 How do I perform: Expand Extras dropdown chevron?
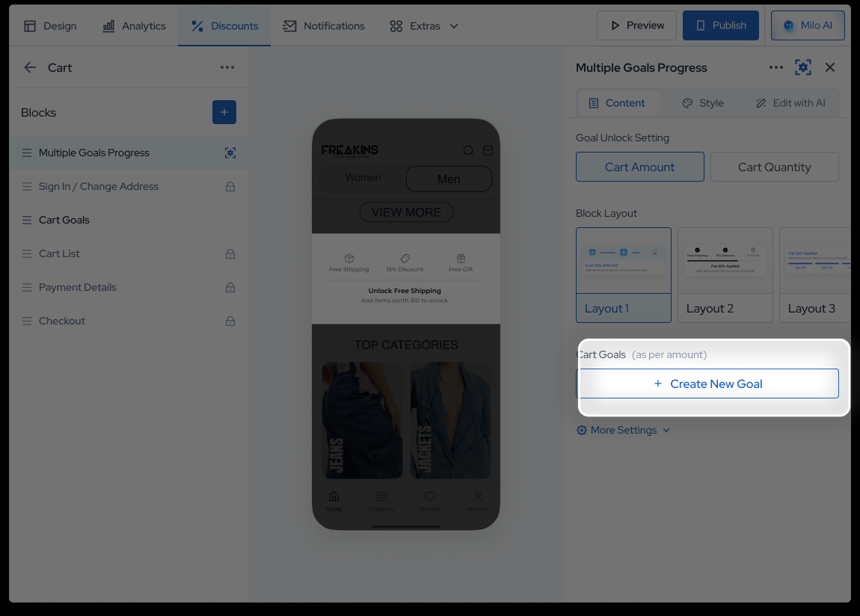point(454,25)
